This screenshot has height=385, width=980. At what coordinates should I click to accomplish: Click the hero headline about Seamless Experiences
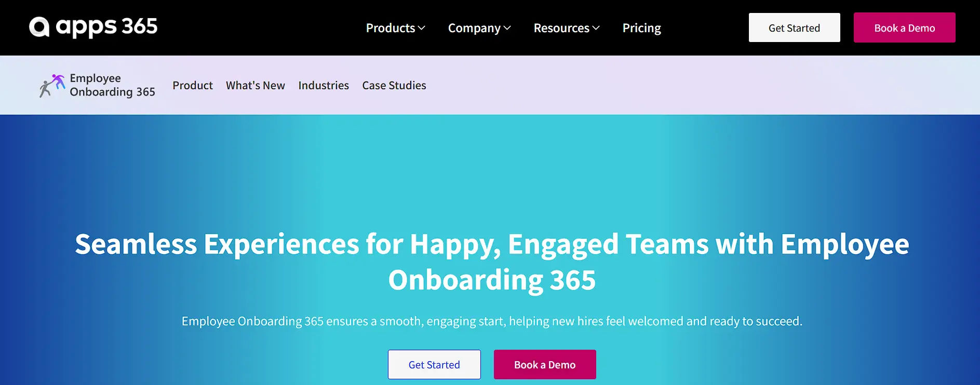pos(492,262)
